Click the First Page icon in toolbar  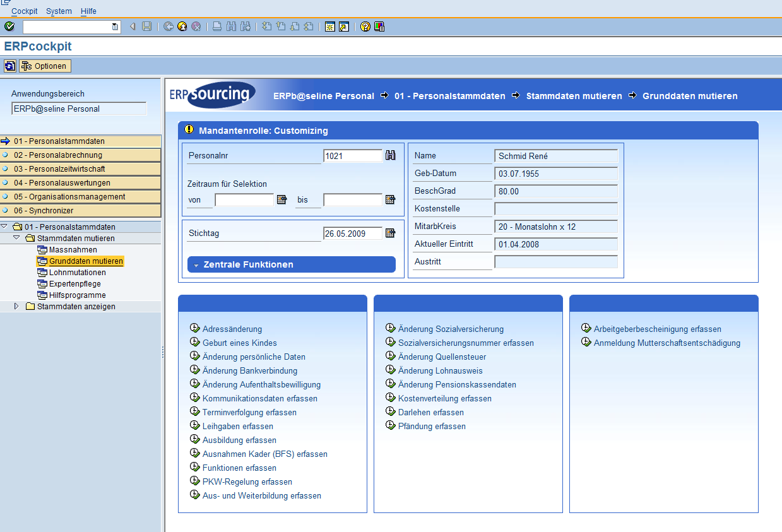click(267, 27)
